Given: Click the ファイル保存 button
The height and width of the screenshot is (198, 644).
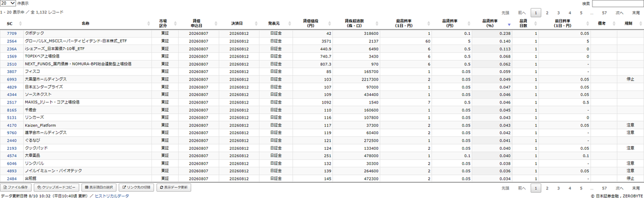Looking at the screenshot, I should (16, 187).
